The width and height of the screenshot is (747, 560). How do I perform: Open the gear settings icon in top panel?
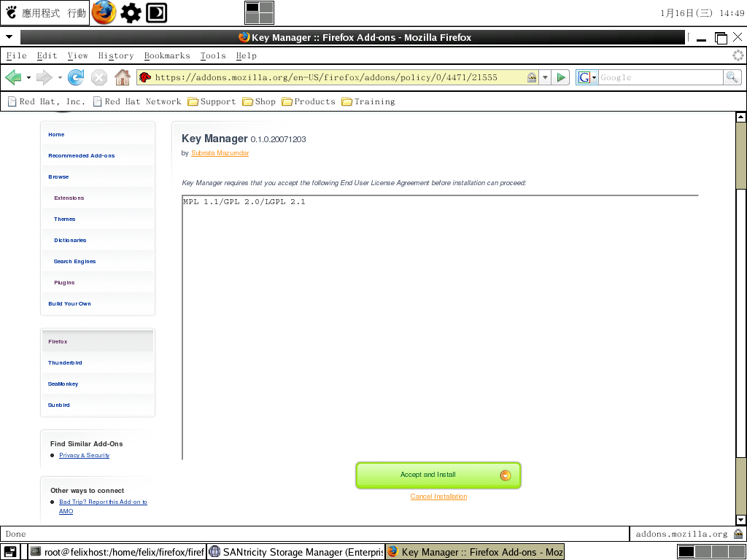tap(131, 13)
